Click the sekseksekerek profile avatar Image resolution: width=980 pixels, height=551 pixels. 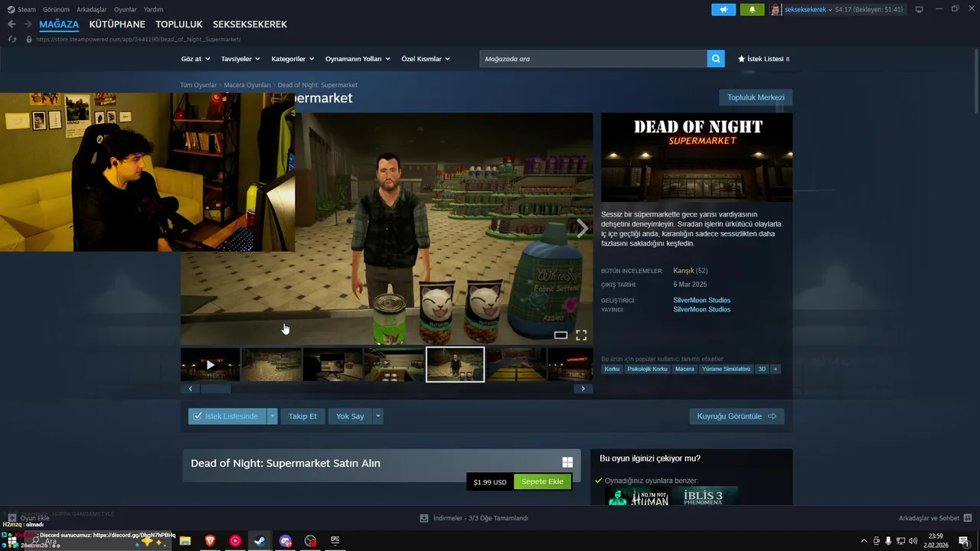pos(776,10)
